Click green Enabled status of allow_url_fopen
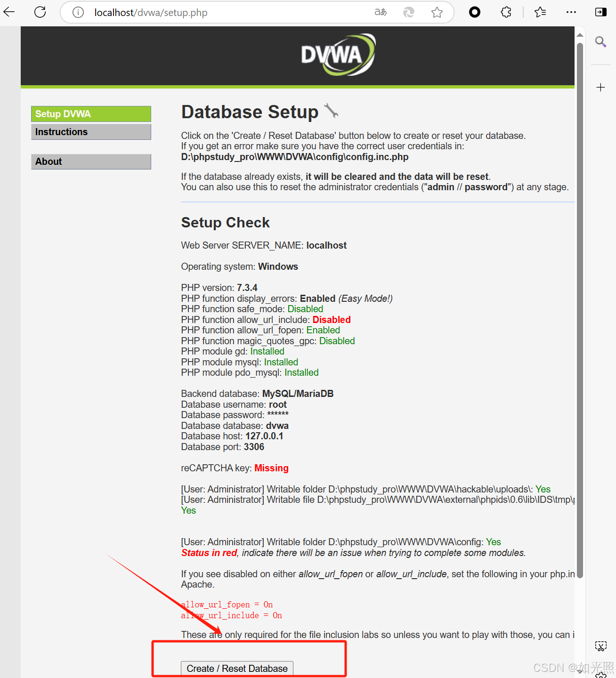616x678 pixels. click(x=323, y=330)
